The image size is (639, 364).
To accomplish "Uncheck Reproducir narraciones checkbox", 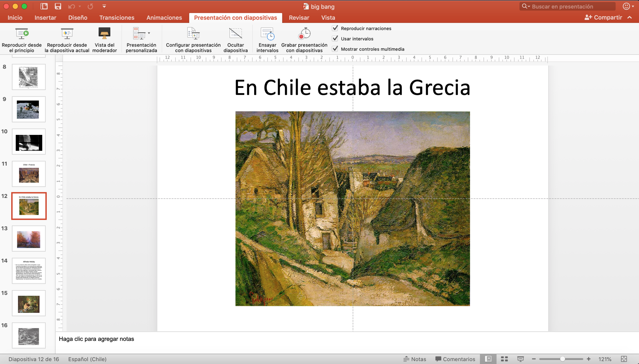I will click(335, 28).
